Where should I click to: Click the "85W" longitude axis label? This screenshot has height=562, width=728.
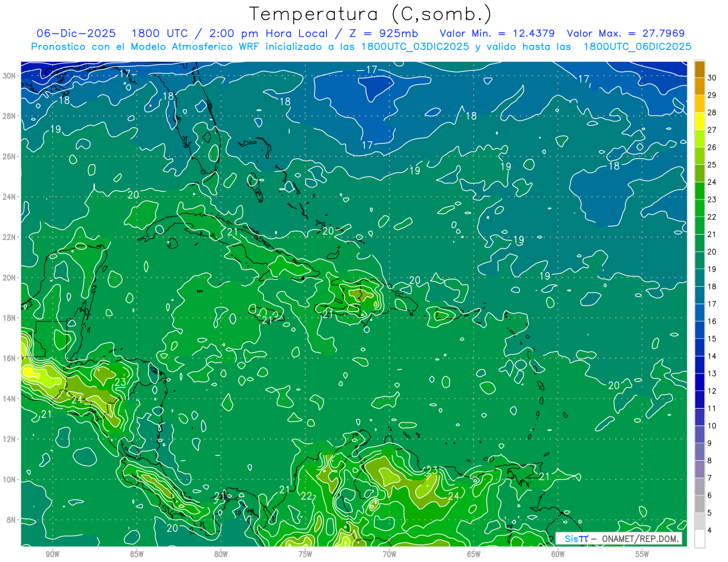click(137, 554)
